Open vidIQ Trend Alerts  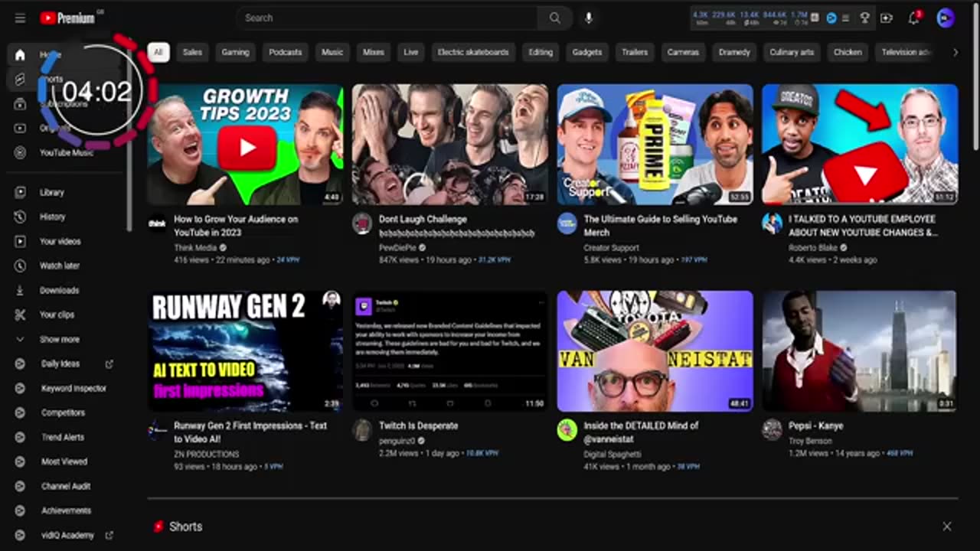point(64,437)
